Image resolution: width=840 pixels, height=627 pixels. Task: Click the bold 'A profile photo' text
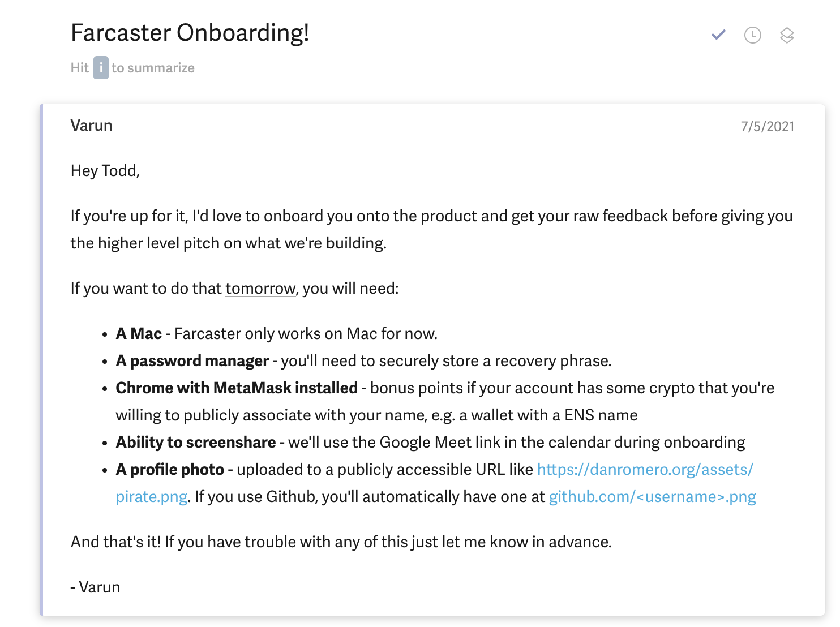coord(170,470)
